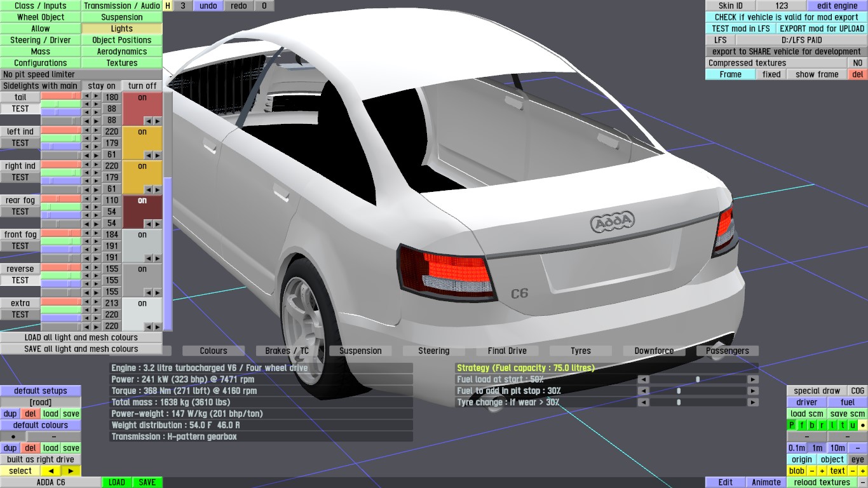Switch to the Final Drive tab
This screenshot has width=868, height=488.
click(x=506, y=351)
